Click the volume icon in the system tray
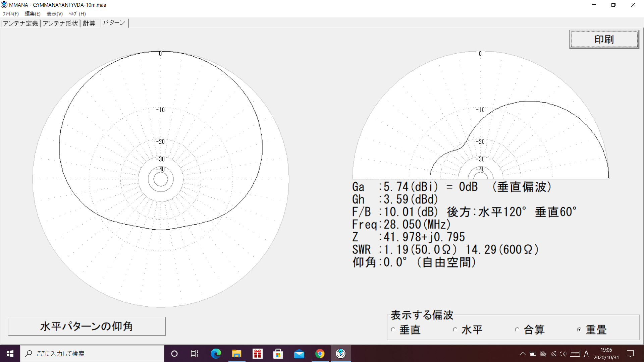644x362 pixels. [563, 354]
